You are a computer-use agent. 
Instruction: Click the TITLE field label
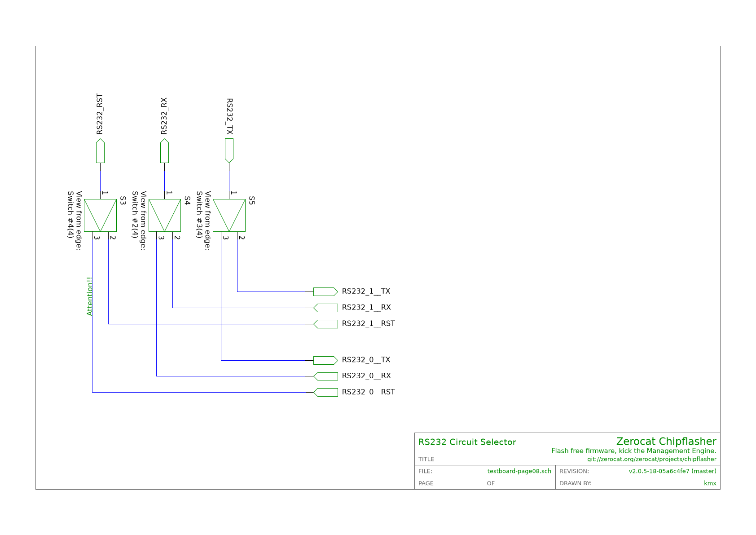[x=426, y=460]
